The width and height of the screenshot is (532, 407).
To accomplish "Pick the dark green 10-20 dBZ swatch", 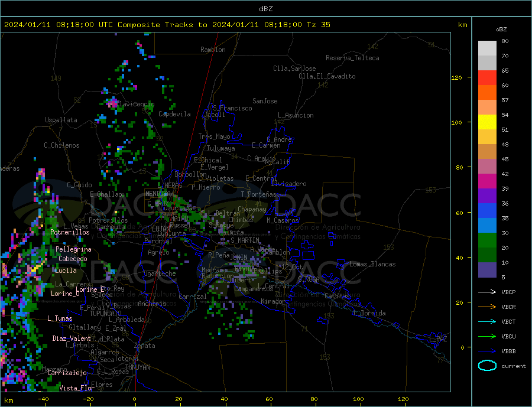I will [487, 255].
